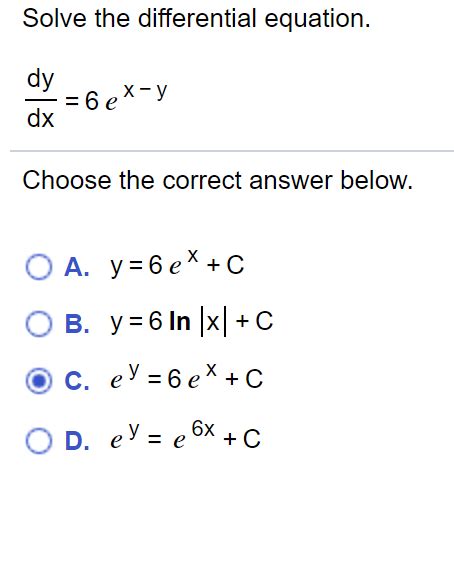
Task: Click the blue "A." option letter
Action: point(77,267)
